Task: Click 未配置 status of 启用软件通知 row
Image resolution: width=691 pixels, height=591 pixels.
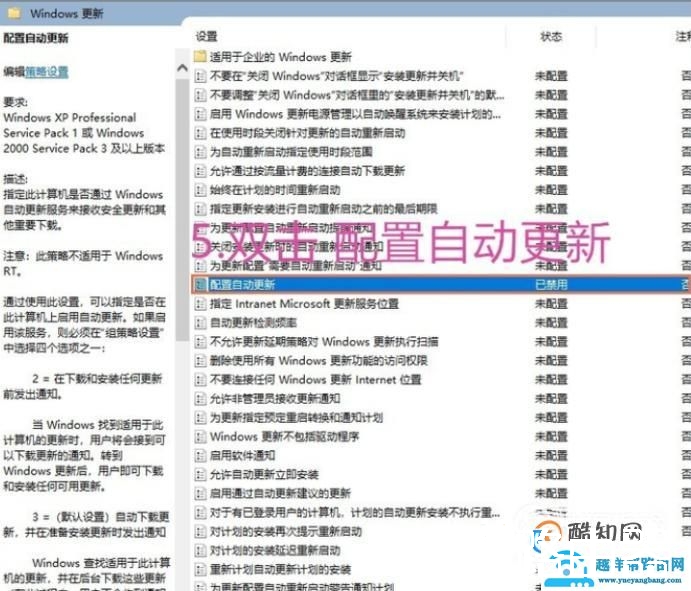Action: click(551, 455)
